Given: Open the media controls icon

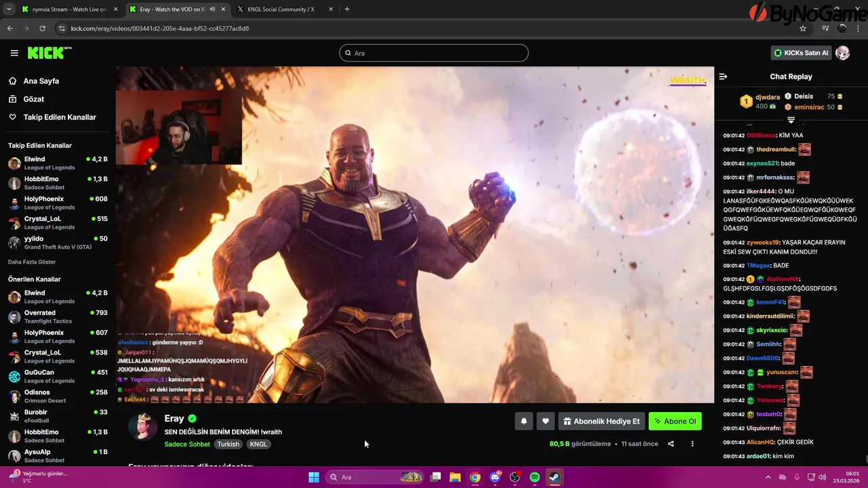Looking at the screenshot, I should (825, 28).
